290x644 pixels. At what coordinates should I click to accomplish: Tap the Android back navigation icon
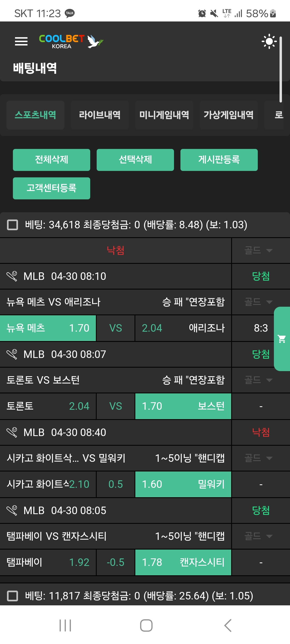tap(227, 625)
